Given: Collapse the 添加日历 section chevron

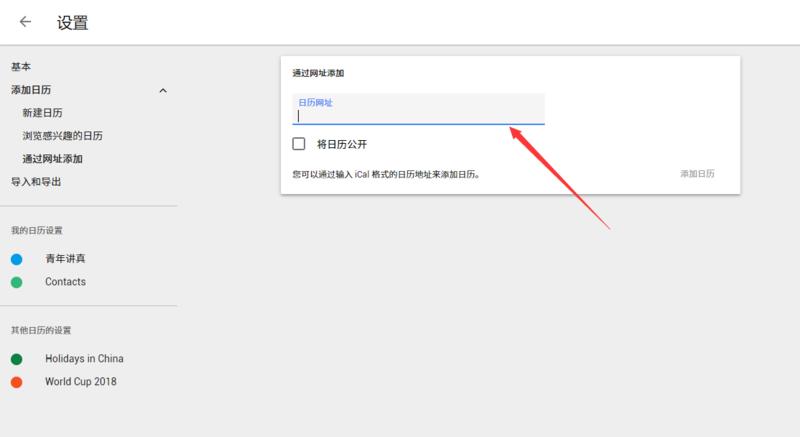Looking at the screenshot, I should [x=163, y=91].
